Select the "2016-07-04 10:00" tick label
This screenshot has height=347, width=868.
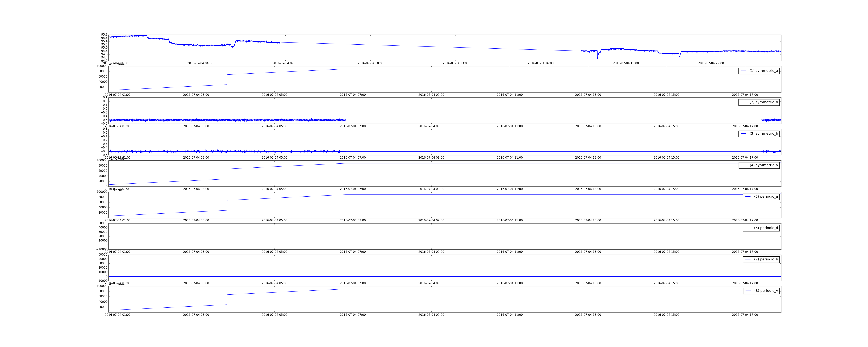[370, 63]
